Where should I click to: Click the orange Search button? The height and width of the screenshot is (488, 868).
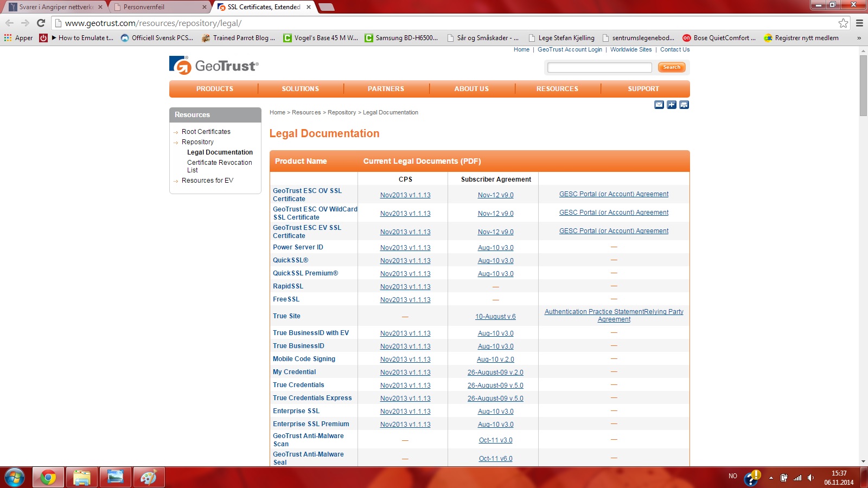click(x=672, y=67)
